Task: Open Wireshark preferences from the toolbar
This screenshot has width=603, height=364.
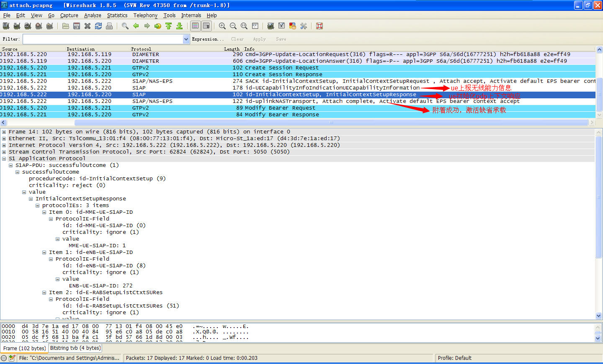Action: [304, 26]
